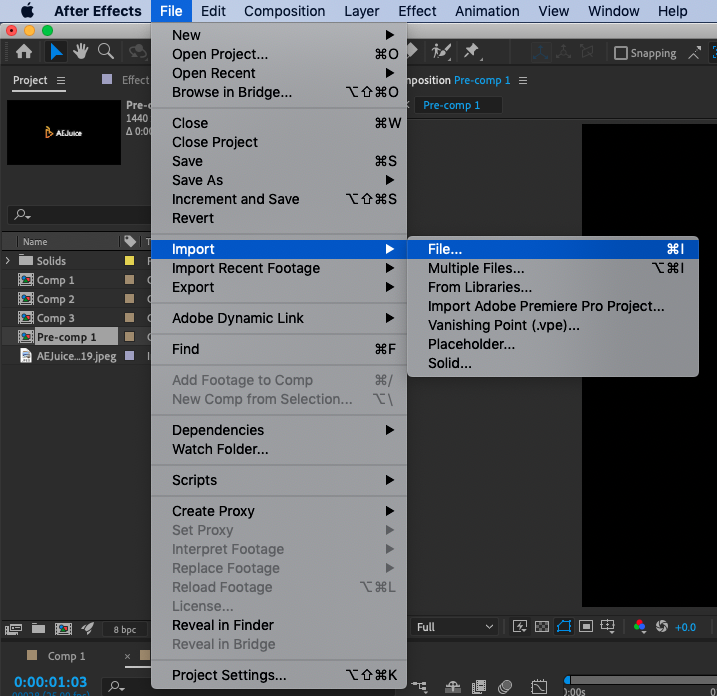This screenshot has width=717, height=696.
Task: Click the show channel RGB icon
Action: coord(640,627)
